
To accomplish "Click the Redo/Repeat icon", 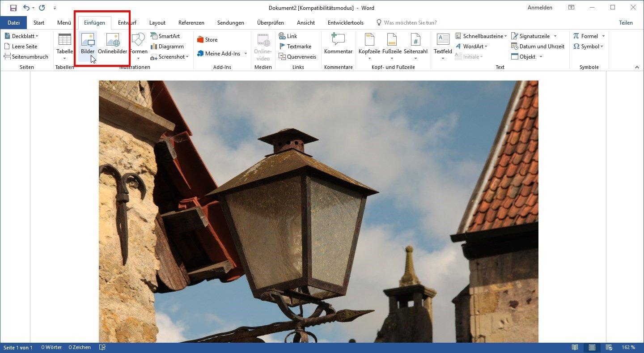I will [42, 8].
